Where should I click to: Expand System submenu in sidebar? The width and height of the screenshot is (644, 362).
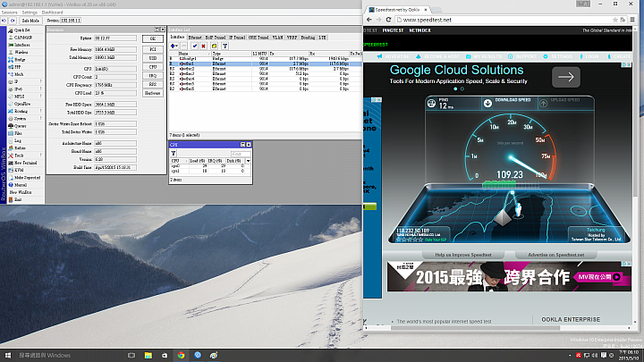point(40,119)
